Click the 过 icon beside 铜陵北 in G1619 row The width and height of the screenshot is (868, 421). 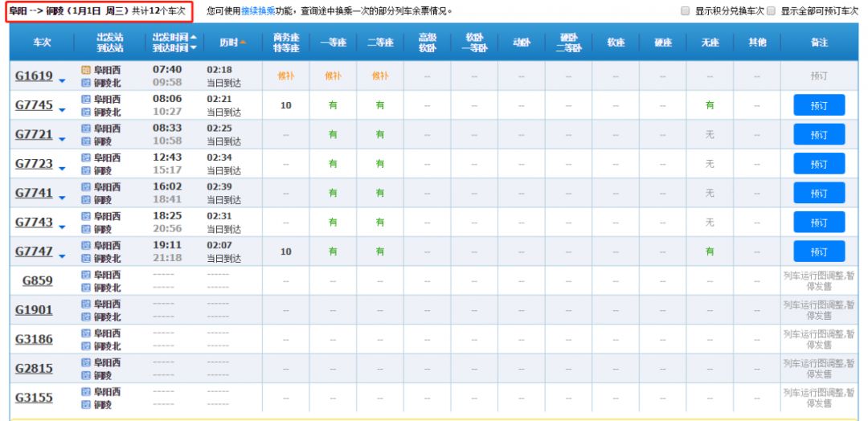[x=86, y=83]
